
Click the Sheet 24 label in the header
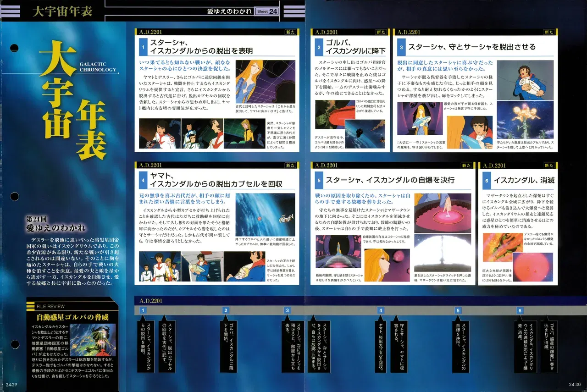(267, 11)
